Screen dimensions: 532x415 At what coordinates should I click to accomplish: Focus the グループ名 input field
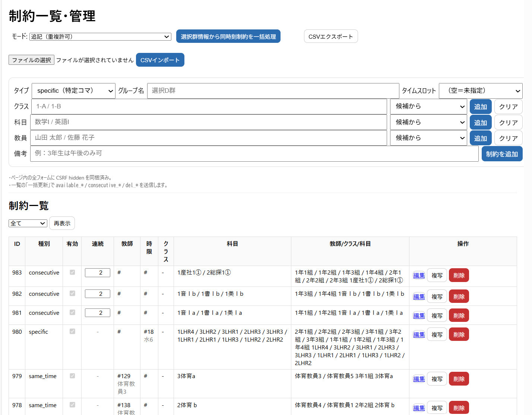click(273, 91)
